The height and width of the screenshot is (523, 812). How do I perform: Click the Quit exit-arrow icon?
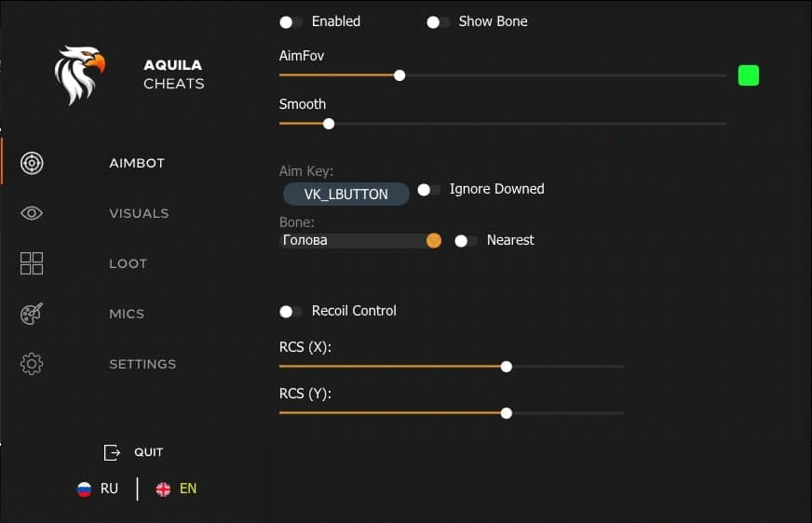[x=112, y=452]
